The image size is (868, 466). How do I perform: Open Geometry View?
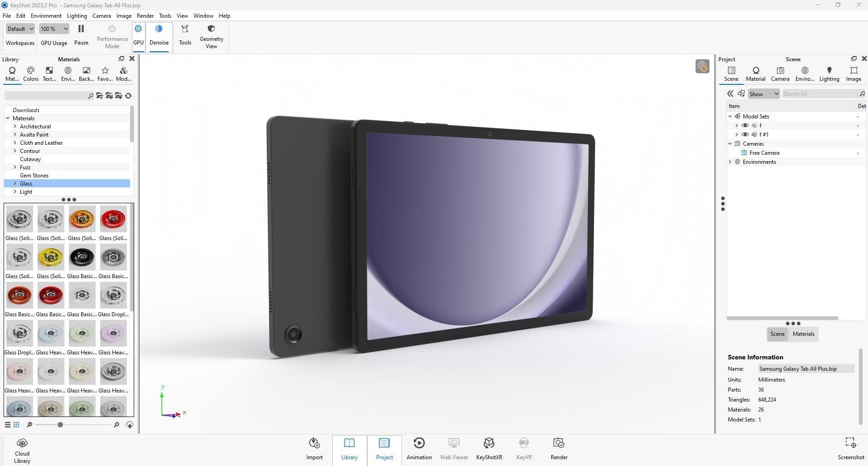coord(211,36)
